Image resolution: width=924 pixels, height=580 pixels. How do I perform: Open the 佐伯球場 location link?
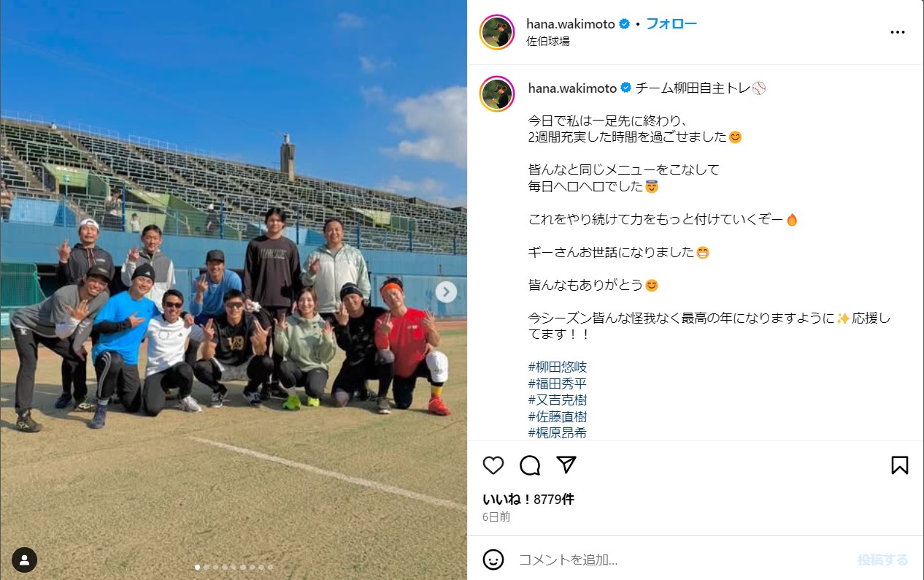548,42
